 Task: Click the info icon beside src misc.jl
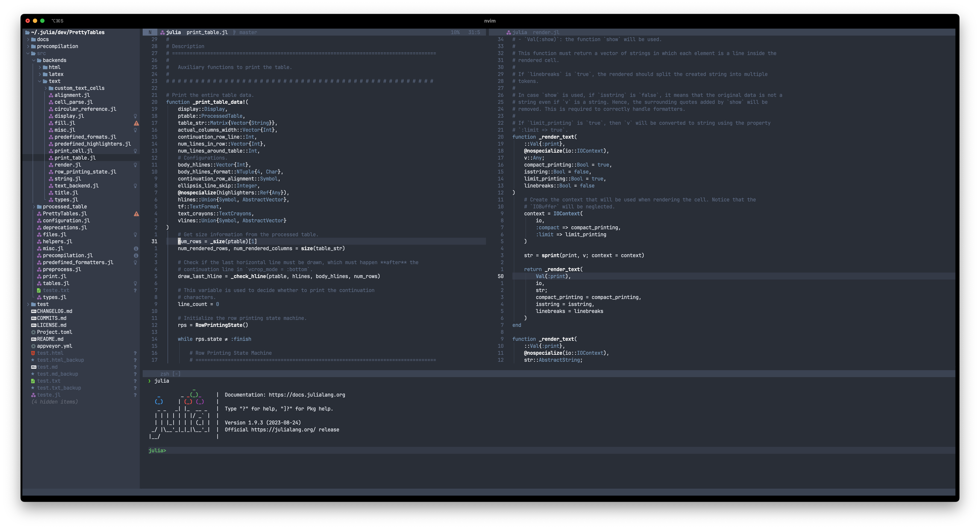click(x=136, y=249)
